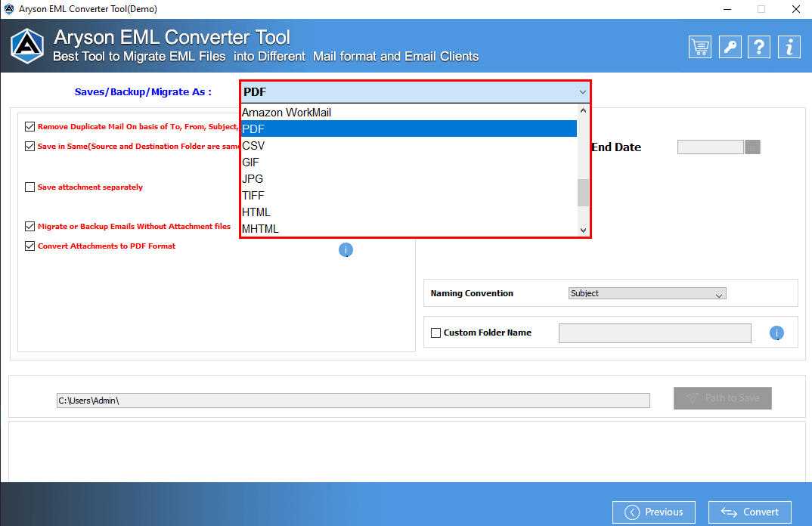Click info icon beside Custom Folder Name

click(x=776, y=333)
